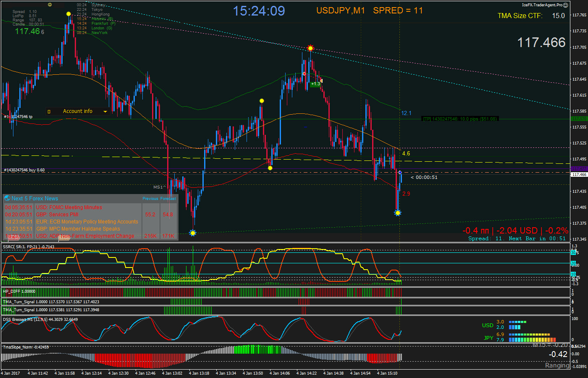Select the blue-yellow star marker under the latest low
This screenshot has height=378, width=588.
(x=398, y=213)
